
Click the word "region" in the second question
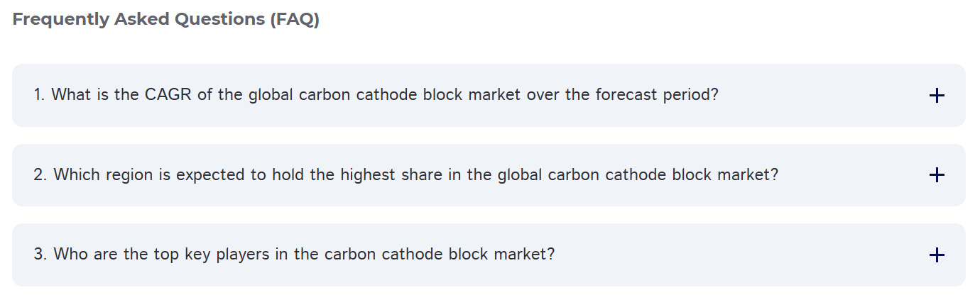click(128, 174)
